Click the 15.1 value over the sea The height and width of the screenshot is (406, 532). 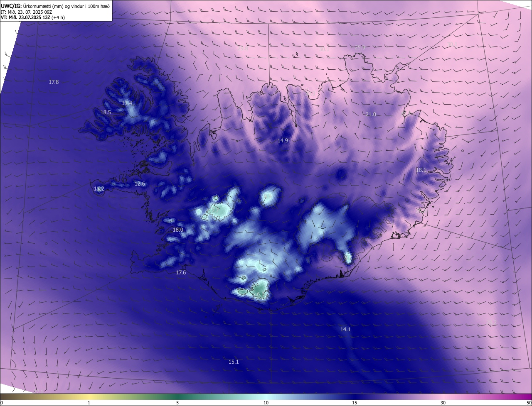coord(234,362)
